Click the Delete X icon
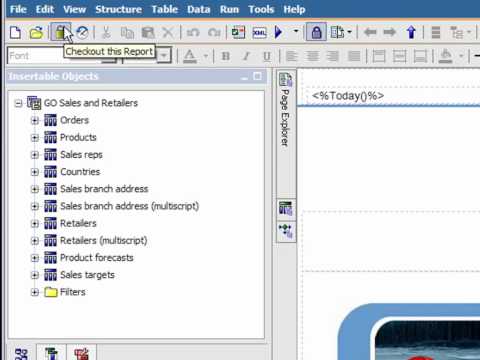Image resolution: width=480 pixels, height=360 pixels. pos(168,33)
